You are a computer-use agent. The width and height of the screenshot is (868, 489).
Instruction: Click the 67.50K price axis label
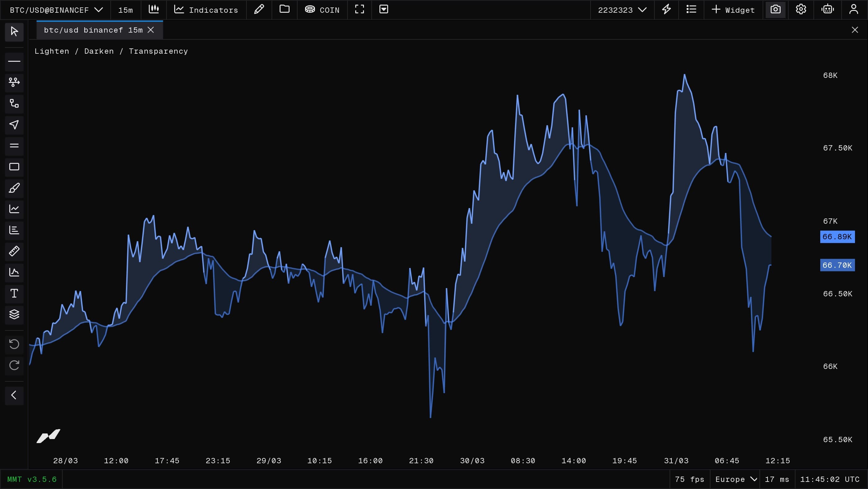837,148
